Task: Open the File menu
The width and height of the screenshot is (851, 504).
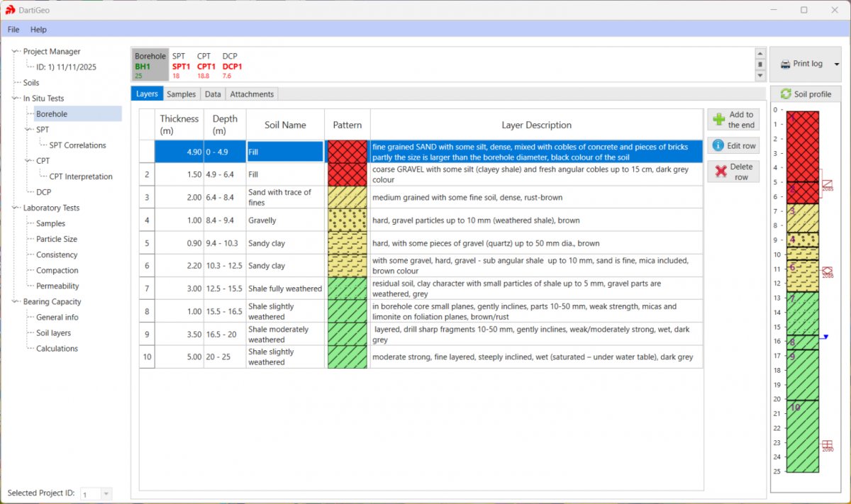Action: pyautogui.click(x=13, y=30)
